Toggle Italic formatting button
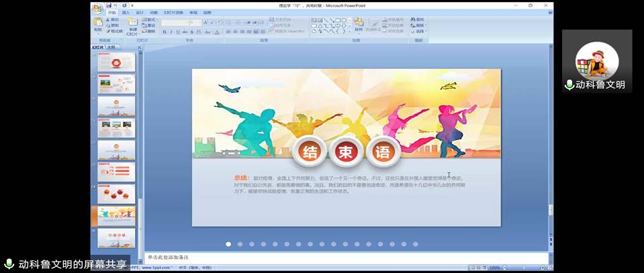This screenshot has height=273, width=644. click(x=171, y=32)
